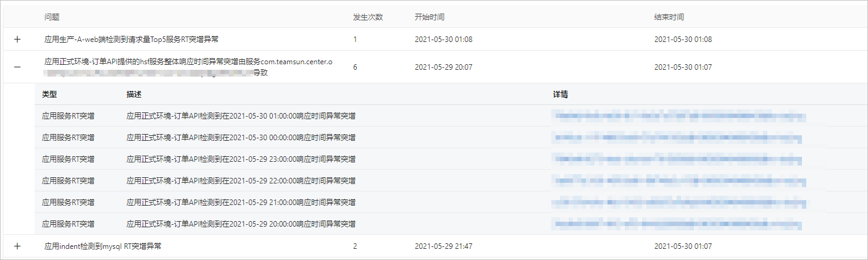
Task: Click 应用服务RT突增 type in 22:00:00 row
Action: [69, 180]
